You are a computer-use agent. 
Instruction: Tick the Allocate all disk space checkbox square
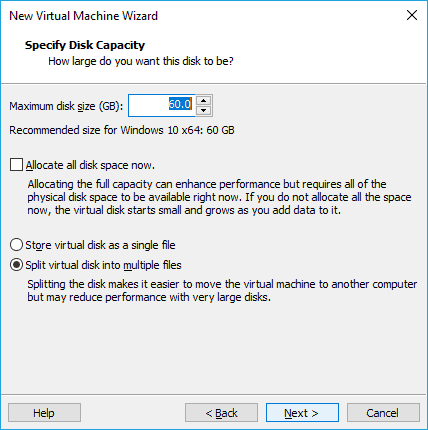pyautogui.click(x=16, y=165)
